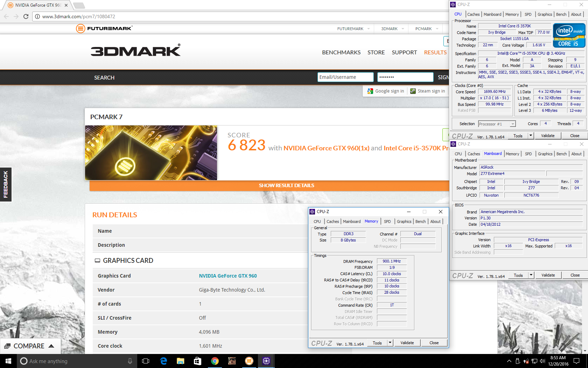Click the network icon in system tray
This screenshot has width=588, height=368.
(x=534, y=361)
